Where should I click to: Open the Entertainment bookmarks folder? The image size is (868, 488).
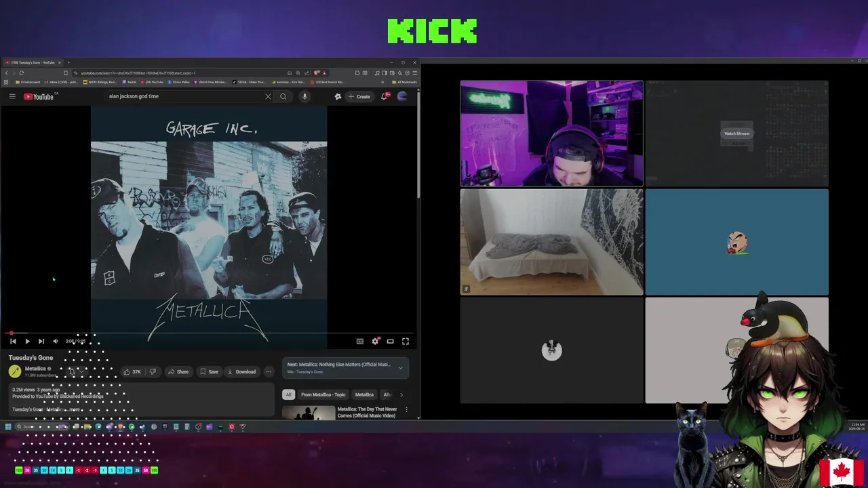click(26, 82)
